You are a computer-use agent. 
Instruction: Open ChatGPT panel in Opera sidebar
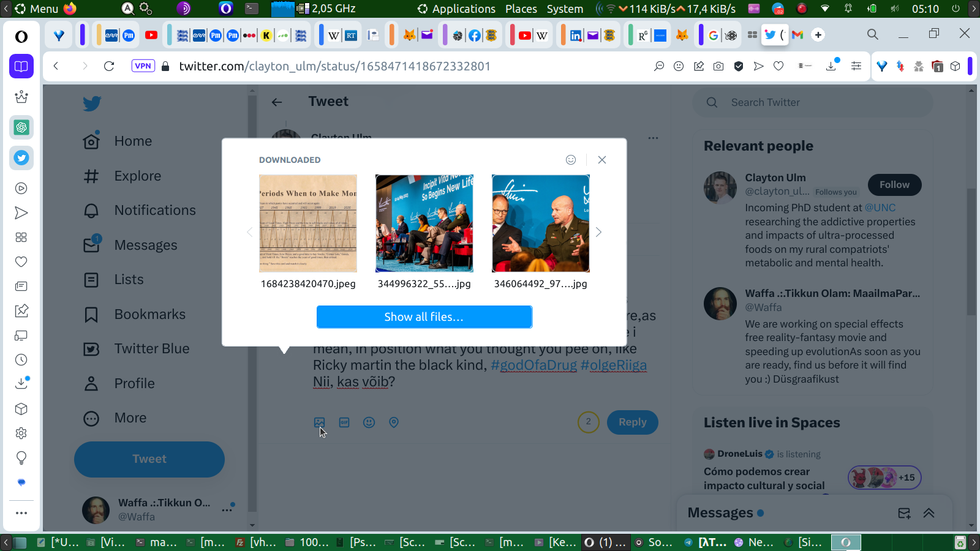pyautogui.click(x=21, y=127)
